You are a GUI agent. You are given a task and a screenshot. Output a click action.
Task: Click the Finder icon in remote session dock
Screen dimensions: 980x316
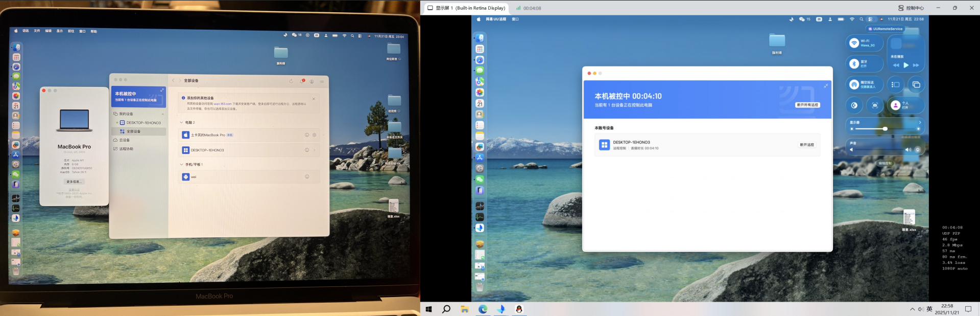pyautogui.click(x=480, y=38)
